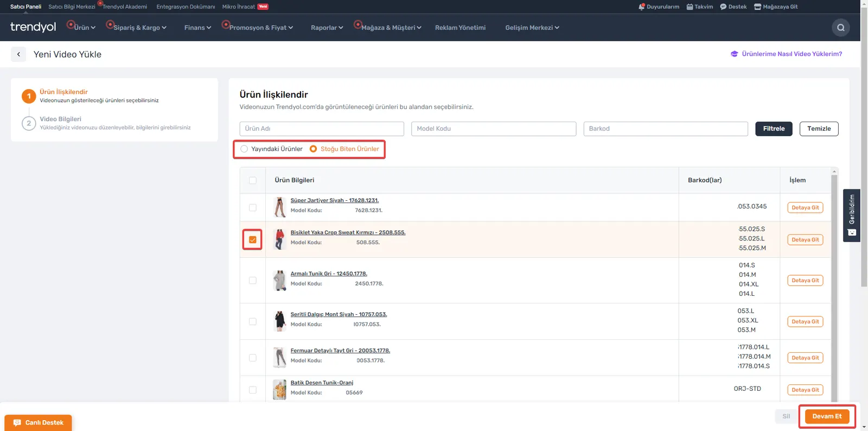Viewport: 868px width, 431px height.
Task: Click the Destek chat bubble icon
Action: 723,7
